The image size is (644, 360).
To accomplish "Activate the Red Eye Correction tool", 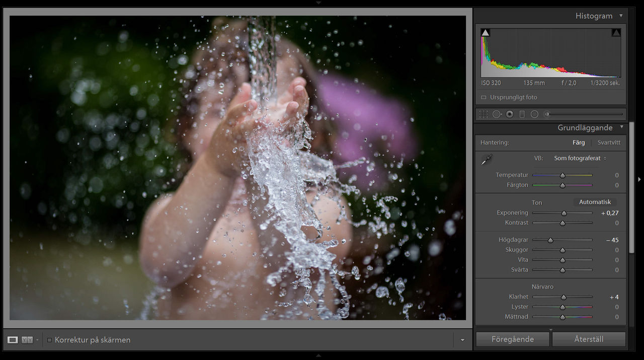I will coord(510,114).
